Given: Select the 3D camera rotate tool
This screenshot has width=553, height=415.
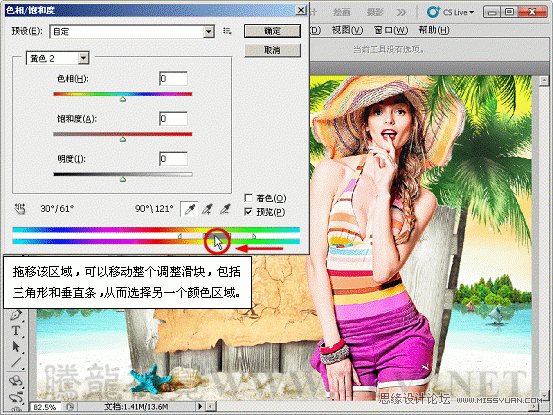Looking at the screenshot, I should point(16,397).
